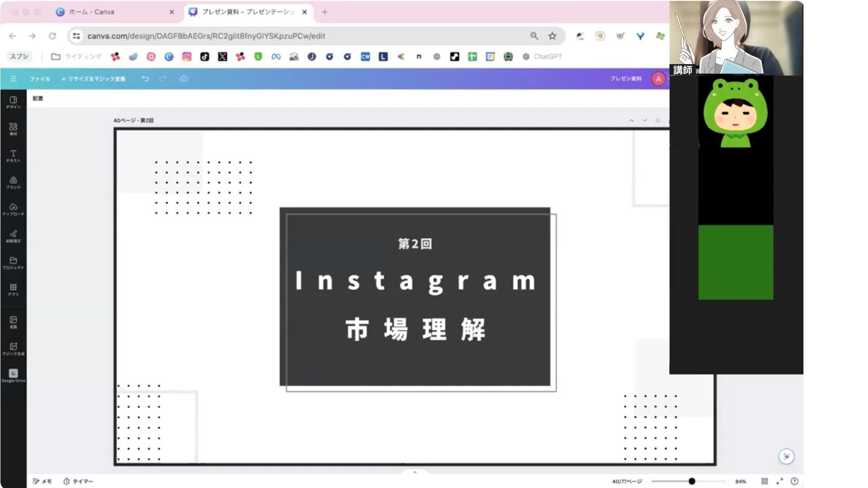Reload the page with browser refresh button
The height and width of the screenshot is (488, 868).
pos(52,36)
